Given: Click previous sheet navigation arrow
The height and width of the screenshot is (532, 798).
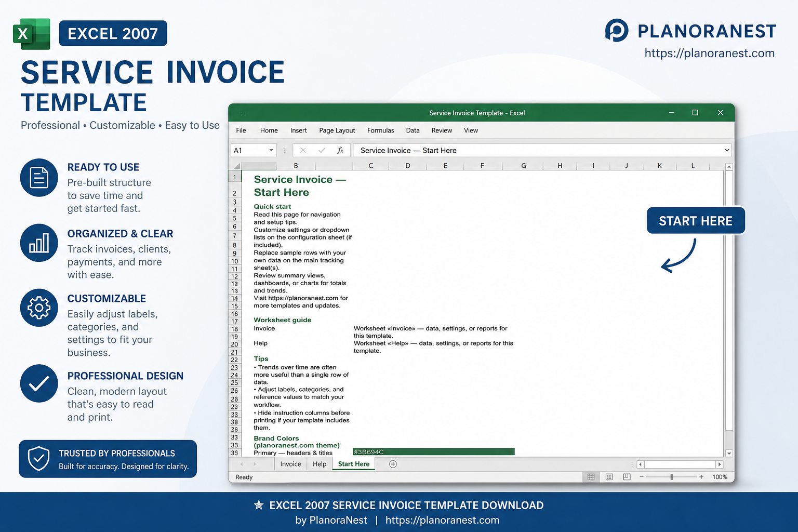Looking at the screenshot, I should click(241, 464).
